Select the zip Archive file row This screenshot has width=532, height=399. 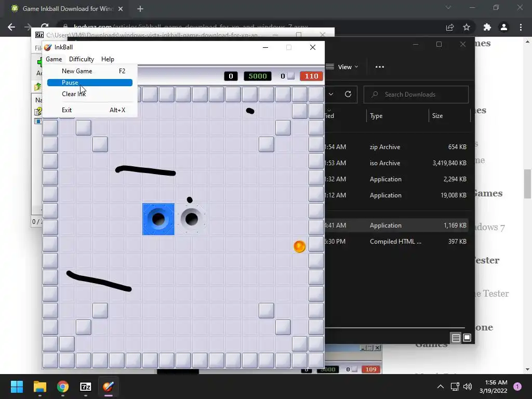pyautogui.click(x=396, y=147)
